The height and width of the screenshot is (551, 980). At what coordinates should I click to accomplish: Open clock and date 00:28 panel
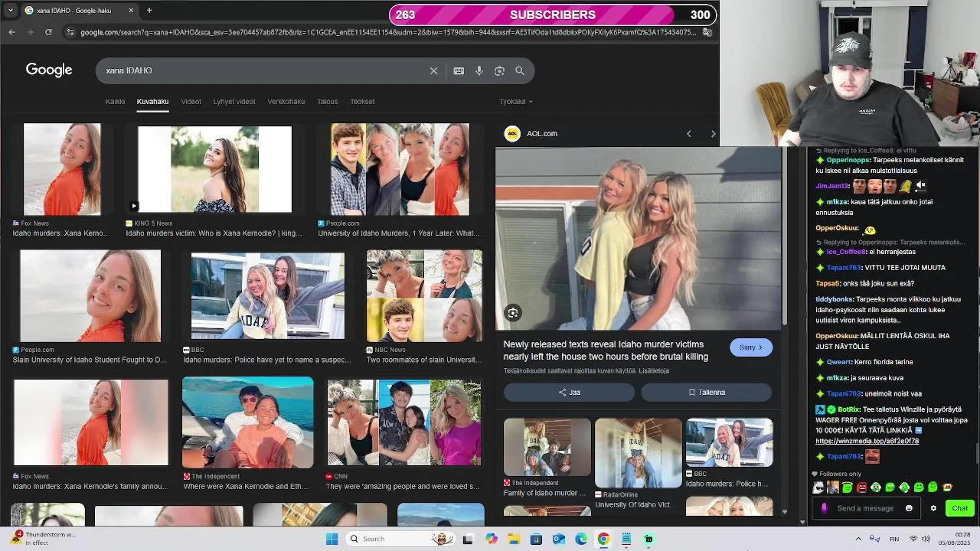click(956, 539)
